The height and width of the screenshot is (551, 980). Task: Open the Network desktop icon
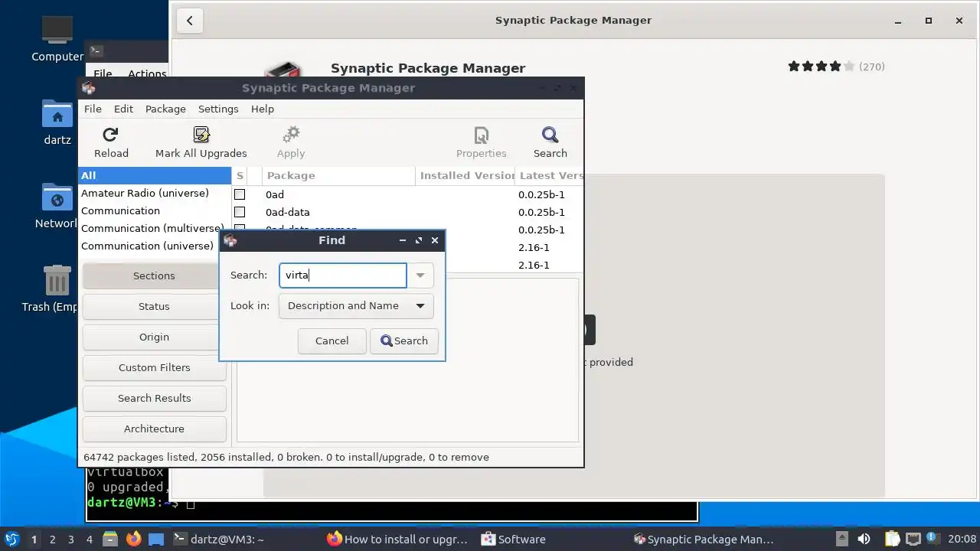(x=57, y=197)
